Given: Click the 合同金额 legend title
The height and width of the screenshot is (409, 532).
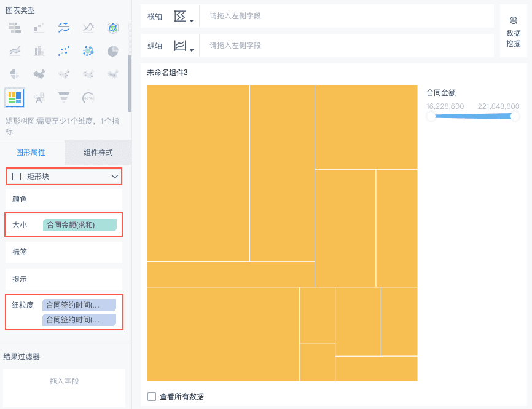Looking at the screenshot, I should pyautogui.click(x=441, y=93).
